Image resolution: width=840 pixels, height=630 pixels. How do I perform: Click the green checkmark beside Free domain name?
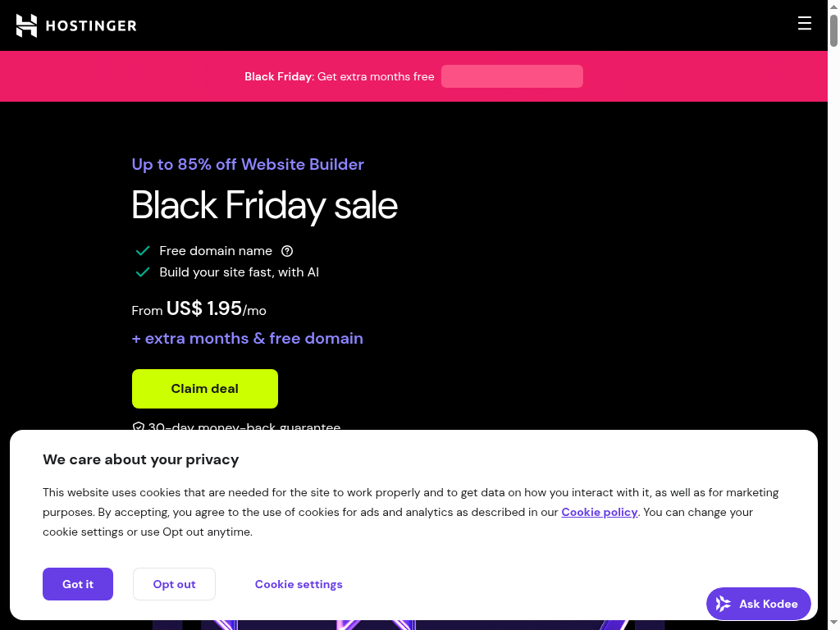click(x=143, y=250)
